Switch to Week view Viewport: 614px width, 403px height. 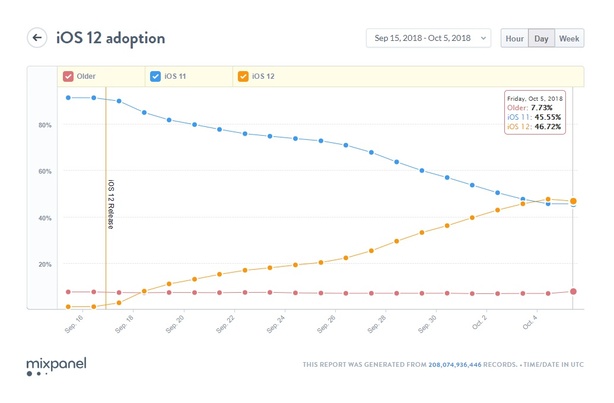tap(569, 38)
